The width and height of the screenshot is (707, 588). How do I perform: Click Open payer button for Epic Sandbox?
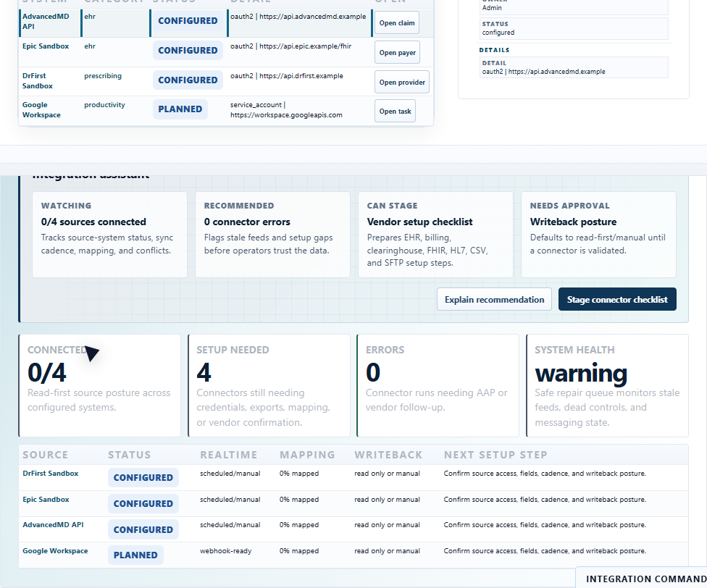coord(397,53)
